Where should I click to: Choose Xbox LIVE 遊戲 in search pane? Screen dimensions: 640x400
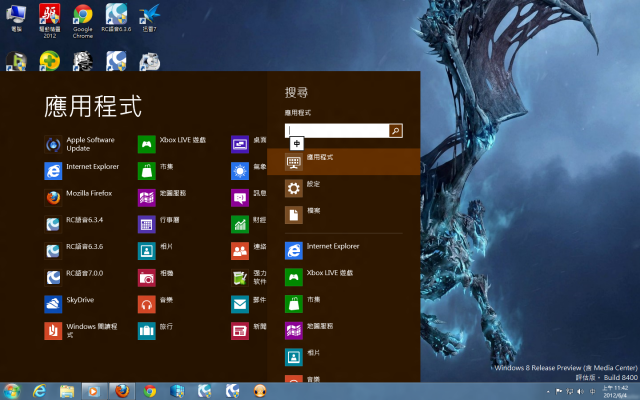[344, 277]
